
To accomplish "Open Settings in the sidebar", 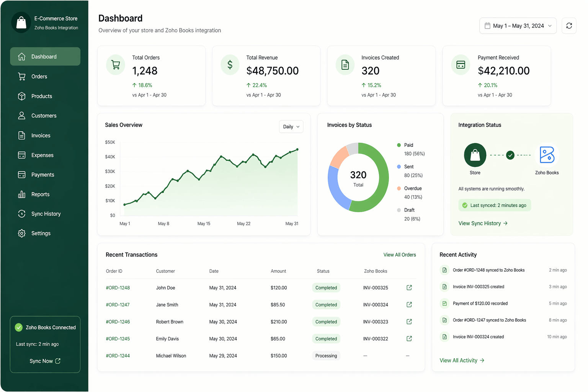I will 45,234.
